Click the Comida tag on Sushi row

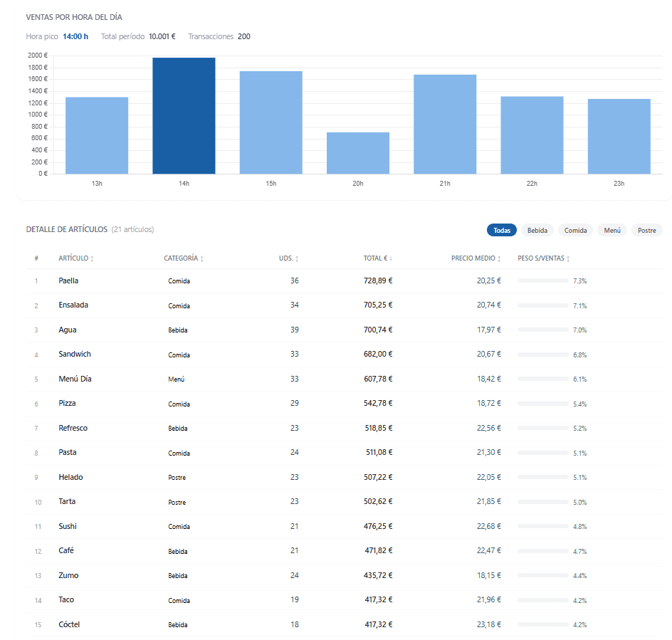coord(179,526)
